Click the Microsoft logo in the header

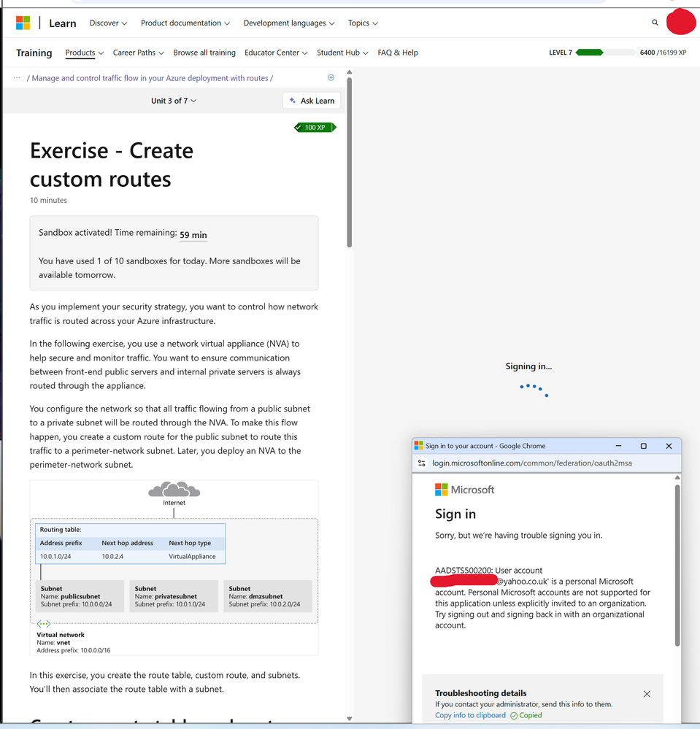pos(23,23)
